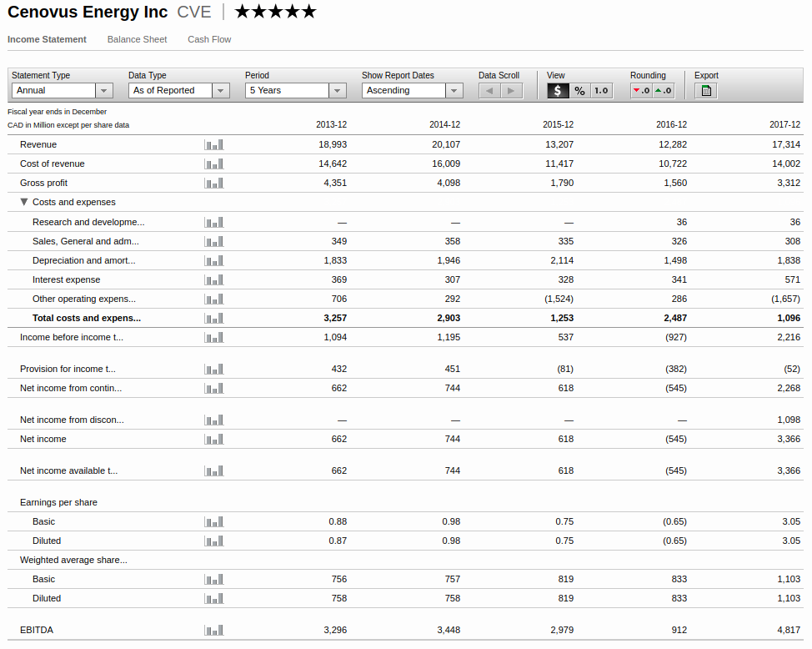
Task: Open the Statement Type dropdown
Action: click(x=63, y=91)
